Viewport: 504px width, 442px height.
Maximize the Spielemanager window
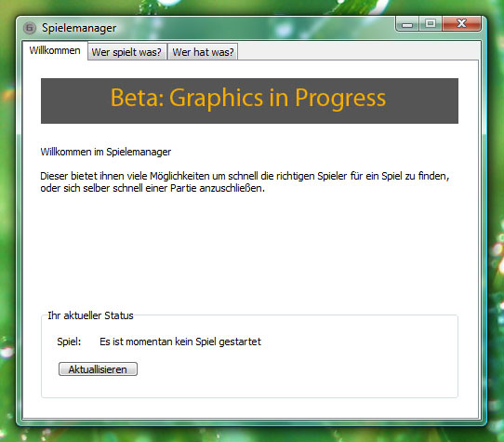click(431, 24)
